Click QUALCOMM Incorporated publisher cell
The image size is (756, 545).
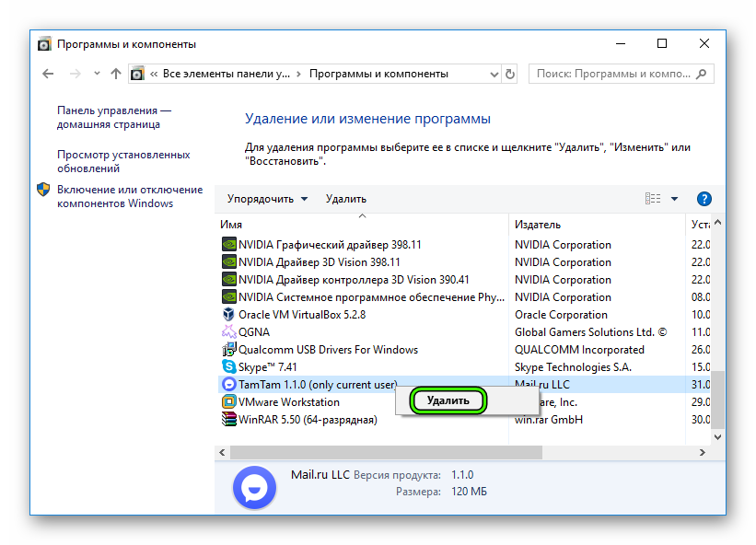point(579,350)
